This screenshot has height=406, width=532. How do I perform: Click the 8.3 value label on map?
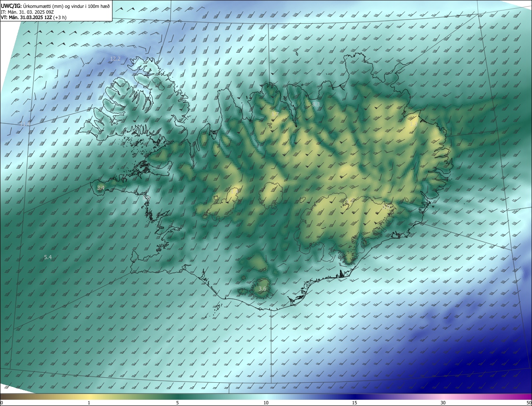click(x=316, y=104)
